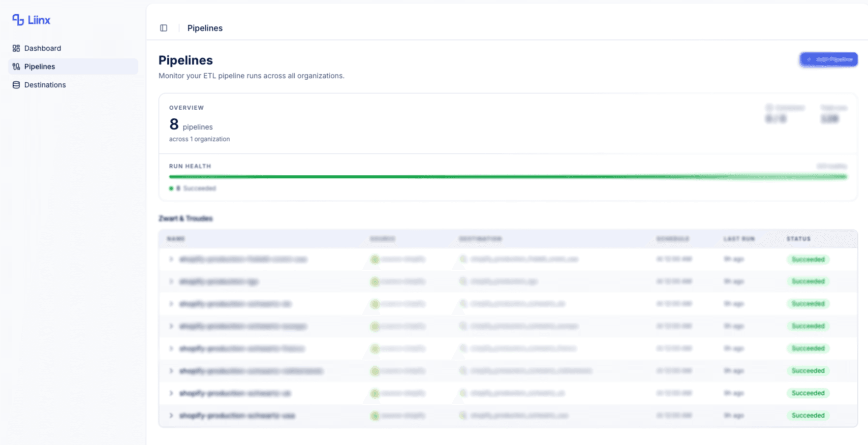
Task: Click 'across 1 organization' text
Action: (199, 139)
